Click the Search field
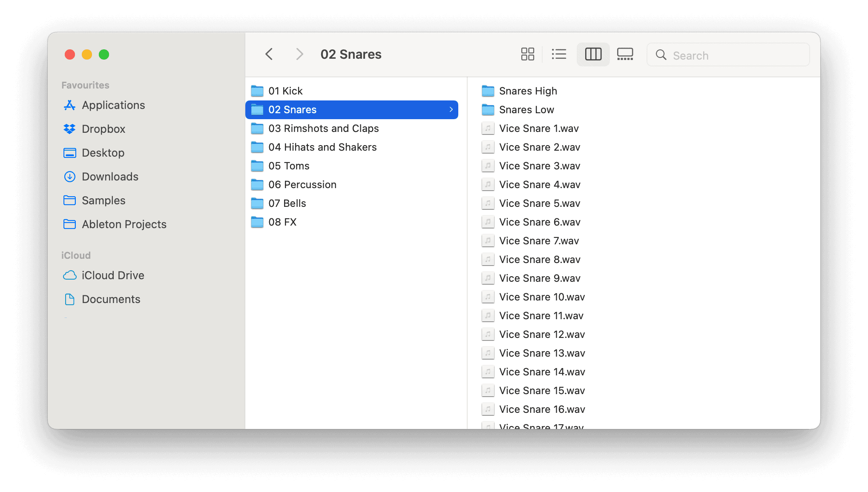Screen dimensions: 868x492 [x=728, y=55]
